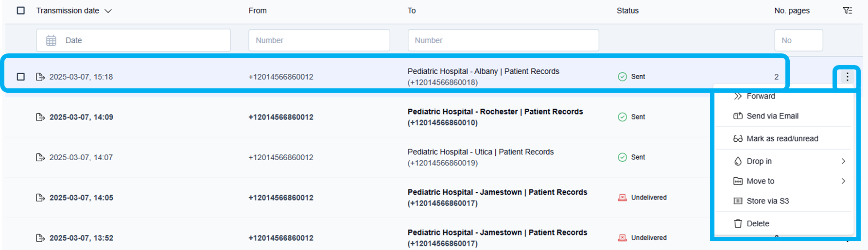This screenshot has width=868, height=250.
Task: Select Send via Email menu option
Action: [772, 116]
